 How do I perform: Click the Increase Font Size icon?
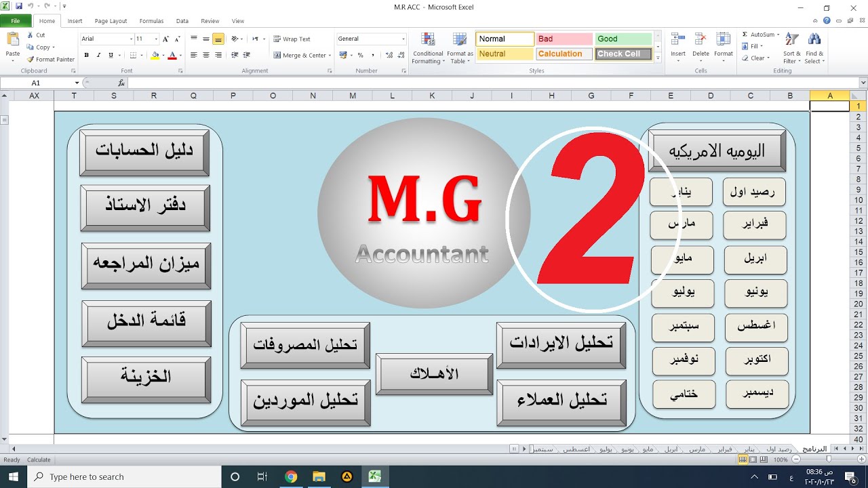(x=166, y=39)
